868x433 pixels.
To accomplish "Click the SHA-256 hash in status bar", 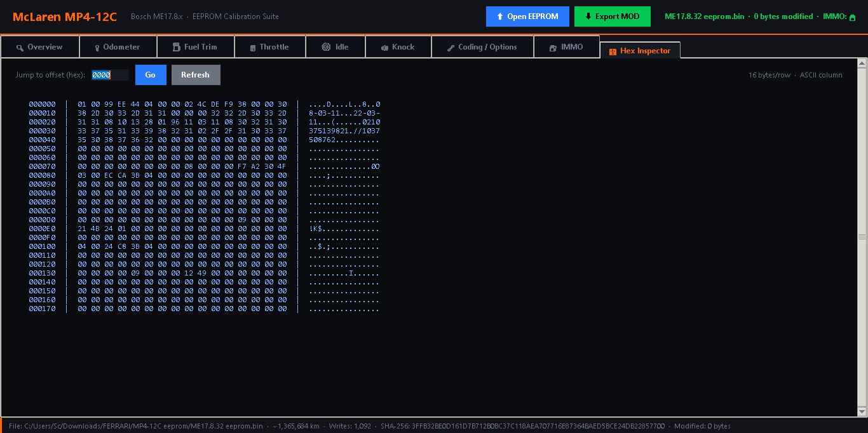I will click(523, 426).
